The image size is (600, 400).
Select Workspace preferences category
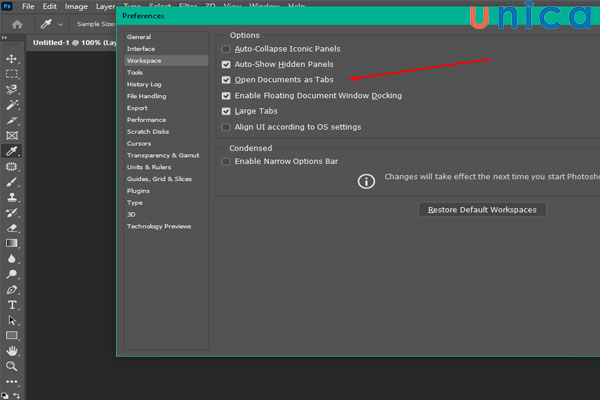(166, 60)
